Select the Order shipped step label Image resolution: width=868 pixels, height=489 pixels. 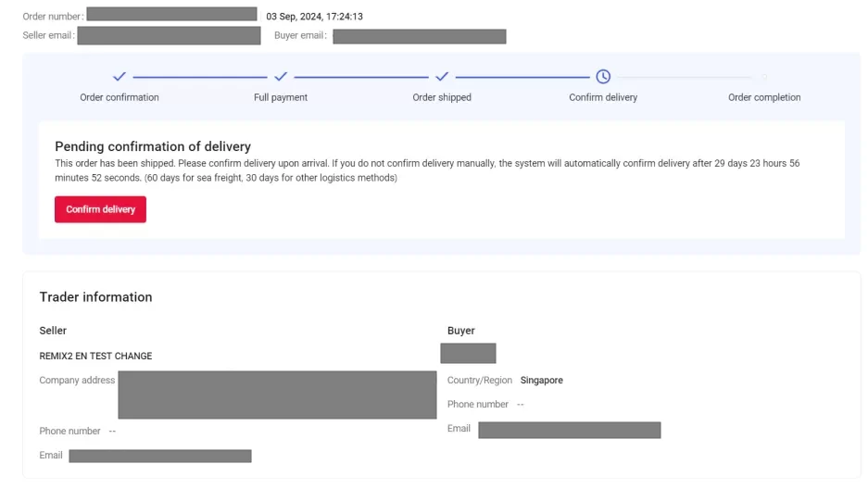point(442,97)
